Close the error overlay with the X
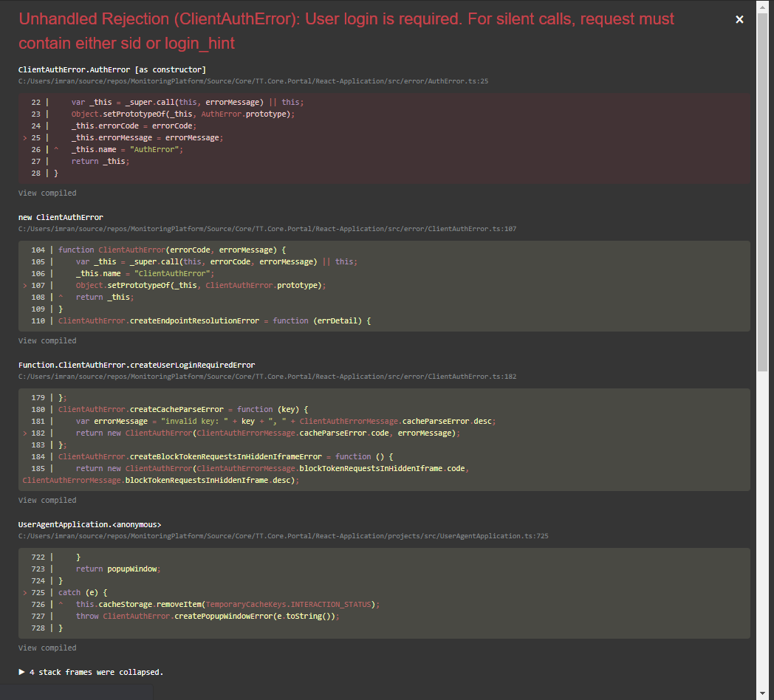This screenshot has height=700, width=774. (739, 19)
